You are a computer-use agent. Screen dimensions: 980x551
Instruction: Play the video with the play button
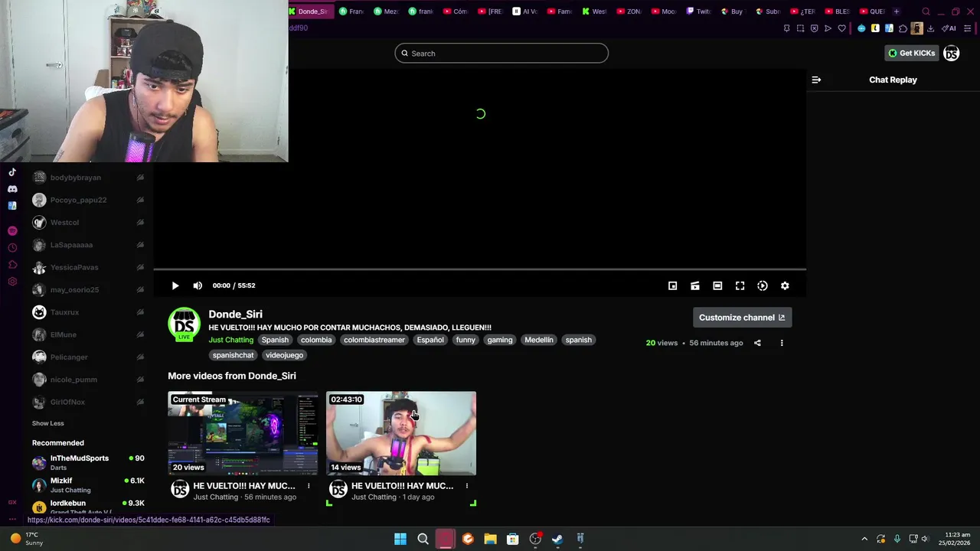(x=175, y=285)
